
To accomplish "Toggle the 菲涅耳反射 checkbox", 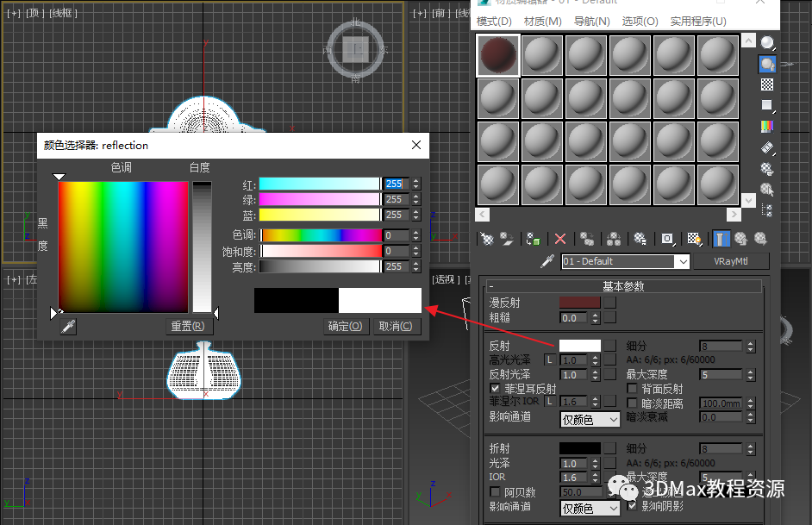I will (496, 389).
